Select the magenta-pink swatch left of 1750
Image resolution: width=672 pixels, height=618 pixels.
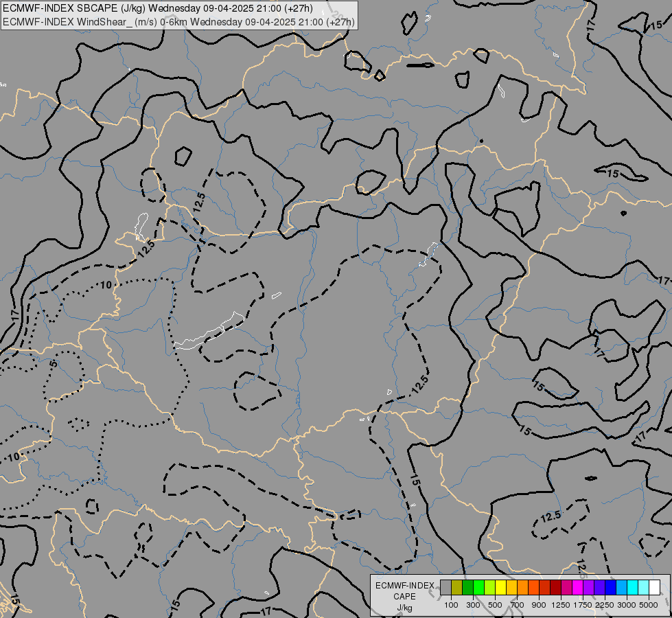click(578, 588)
